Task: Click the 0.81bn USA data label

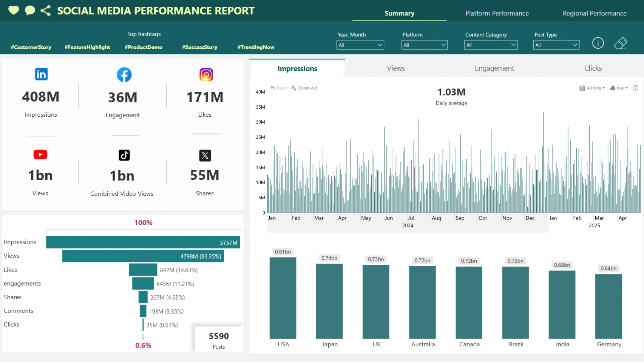Action: [283, 252]
